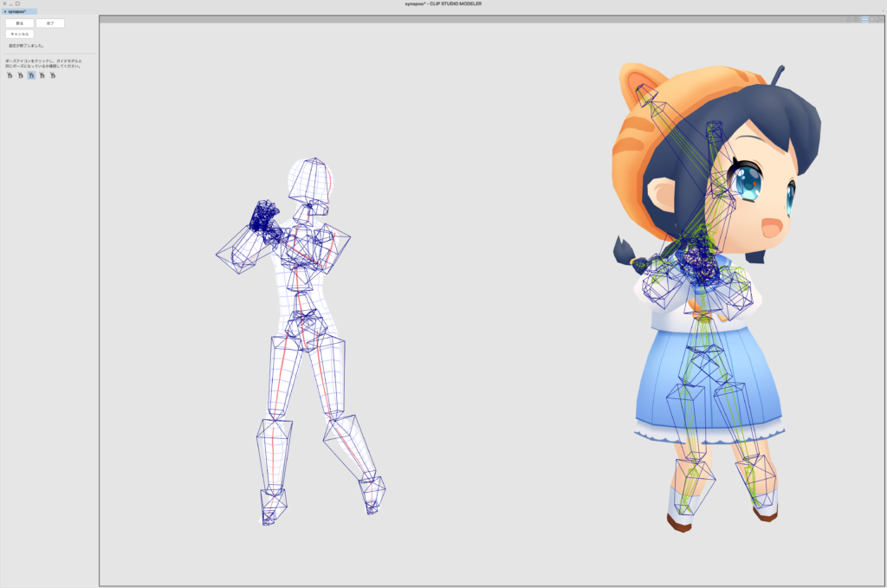
Task: Click the axis-shaped icon at viewport bar end
Action: pos(880,19)
